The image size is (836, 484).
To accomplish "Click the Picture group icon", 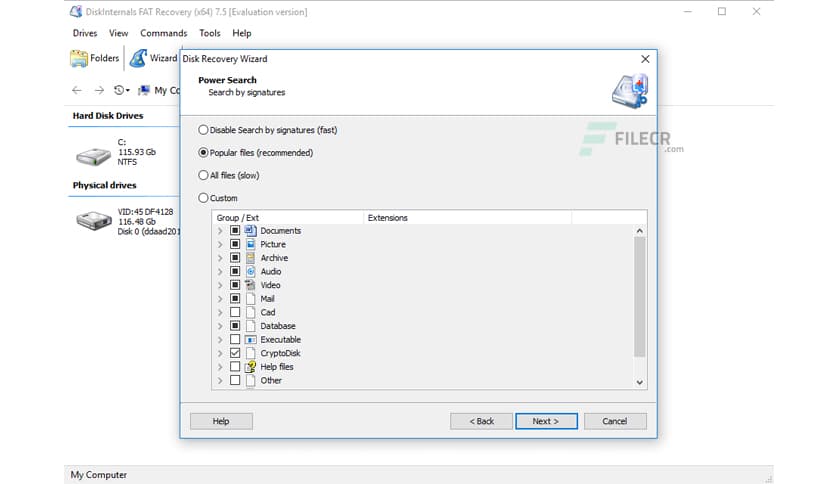I will (x=251, y=244).
